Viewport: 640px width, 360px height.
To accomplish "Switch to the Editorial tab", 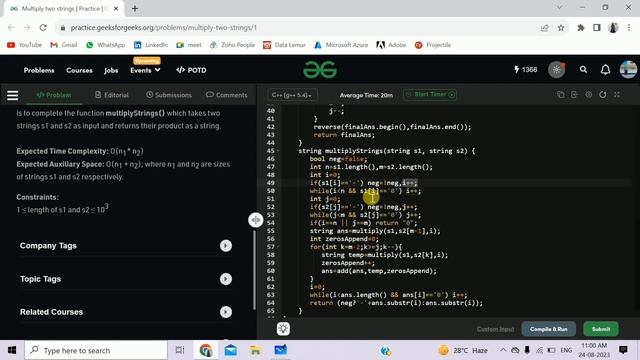I will [112, 95].
